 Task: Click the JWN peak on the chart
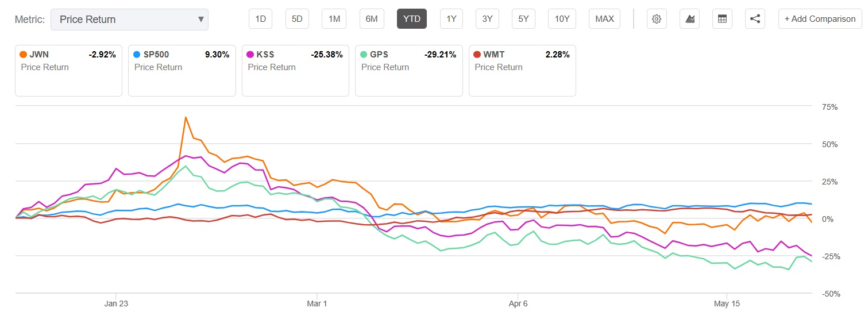pyautogui.click(x=186, y=117)
